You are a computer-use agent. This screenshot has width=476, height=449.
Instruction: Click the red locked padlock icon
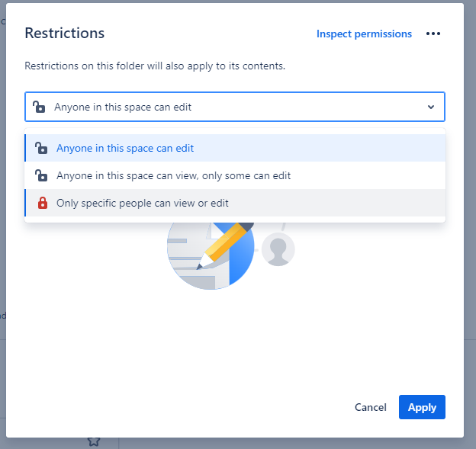[x=42, y=204]
